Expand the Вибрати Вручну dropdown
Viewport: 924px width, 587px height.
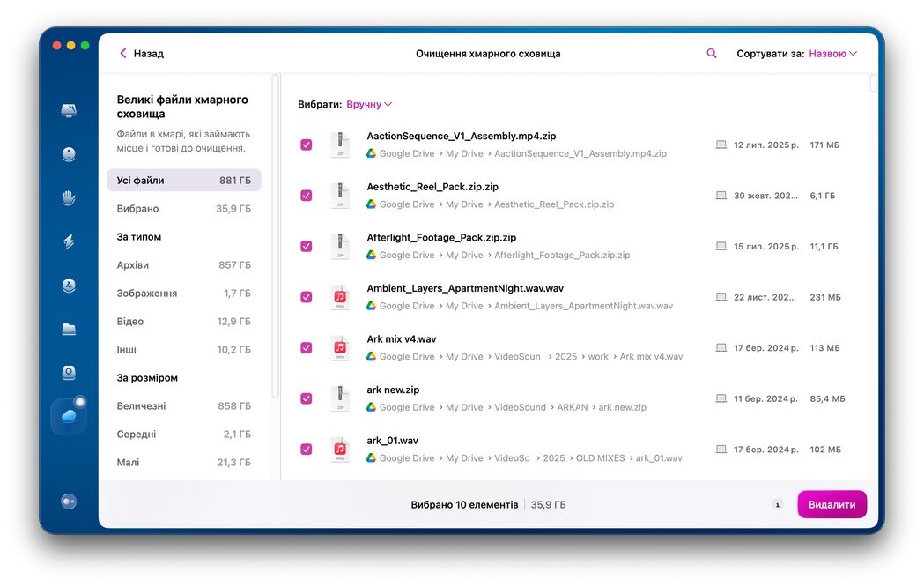coord(369,104)
